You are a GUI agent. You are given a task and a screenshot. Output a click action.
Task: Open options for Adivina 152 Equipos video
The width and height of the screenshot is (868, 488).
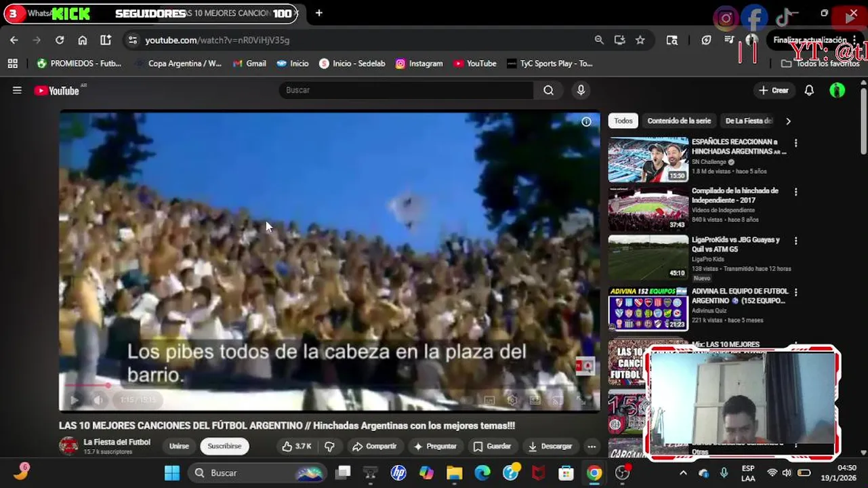(x=796, y=292)
